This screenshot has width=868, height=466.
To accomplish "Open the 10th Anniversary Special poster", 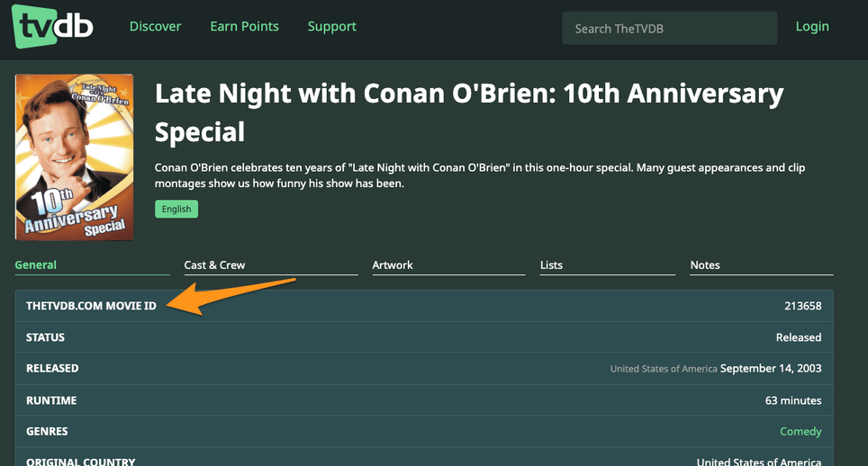I will (x=74, y=157).
